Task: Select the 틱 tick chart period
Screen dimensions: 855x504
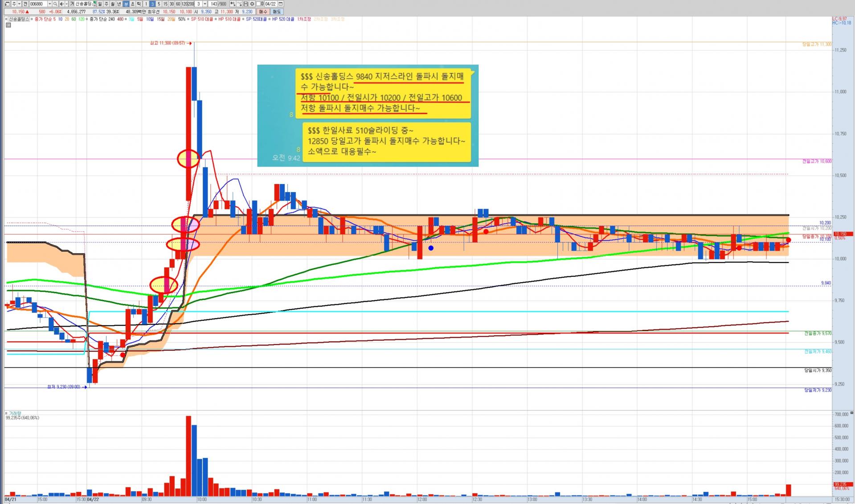Action: point(139,4)
